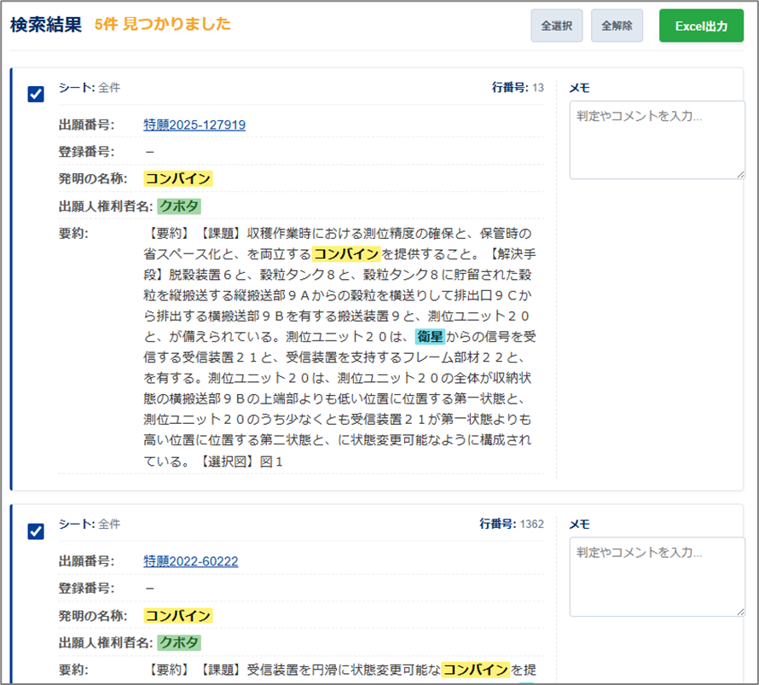Open application link 特願2022-60222
This screenshot has width=759, height=685.
point(191,562)
